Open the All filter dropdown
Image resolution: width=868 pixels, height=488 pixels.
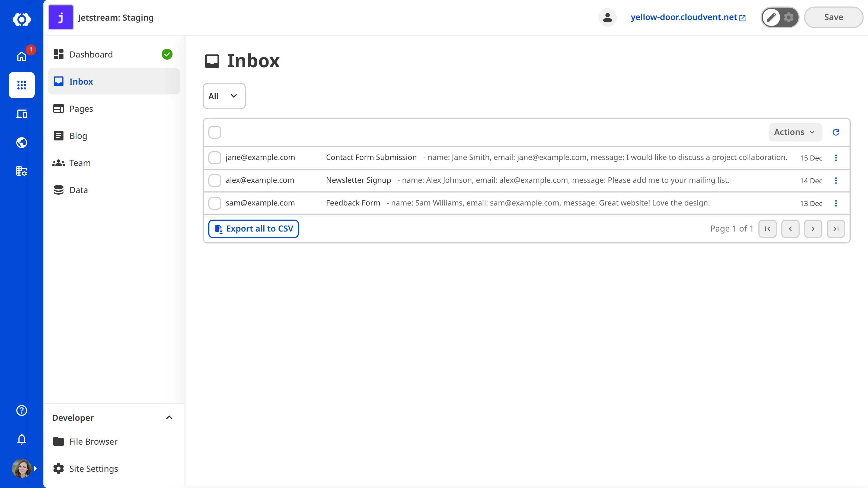click(x=224, y=96)
